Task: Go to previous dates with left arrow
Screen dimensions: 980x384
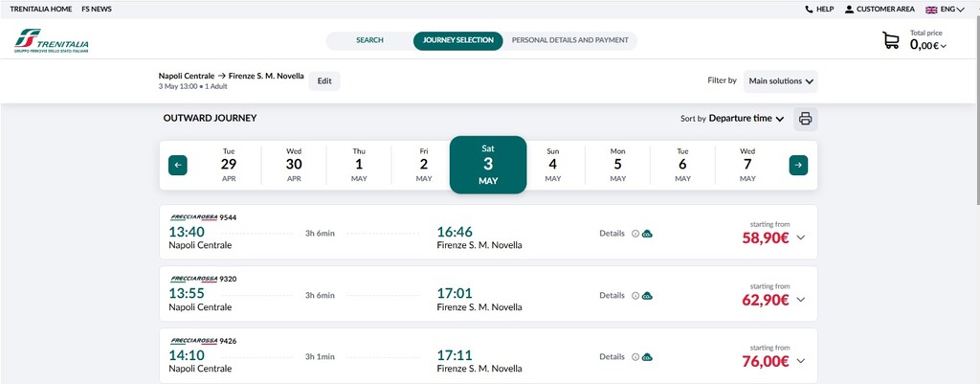Action: coord(177,165)
